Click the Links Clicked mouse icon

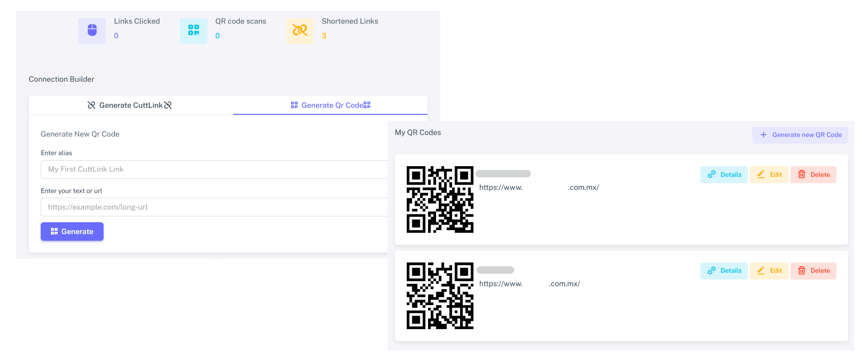click(x=92, y=30)
